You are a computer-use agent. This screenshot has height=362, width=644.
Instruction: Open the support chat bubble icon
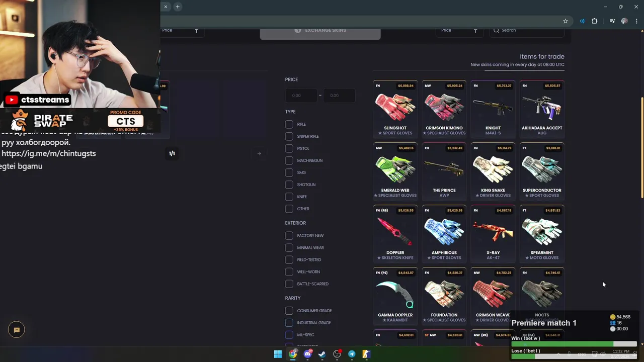(x=17, y=330)
